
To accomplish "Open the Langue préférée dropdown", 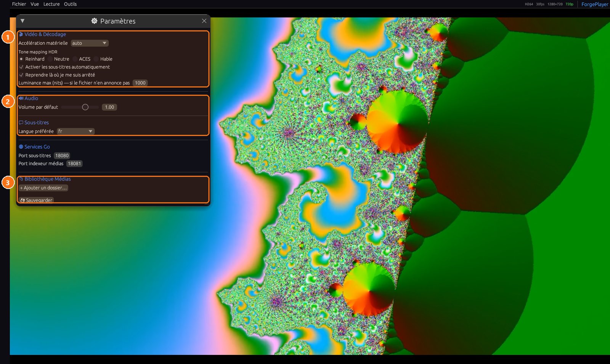I will click(75, 131).
